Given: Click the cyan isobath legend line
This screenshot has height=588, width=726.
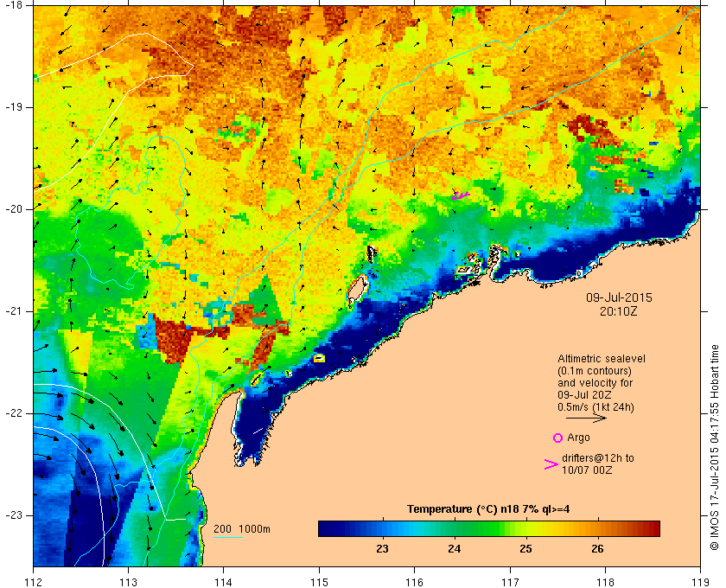Looking at the screenshot, I should [228, 538].
